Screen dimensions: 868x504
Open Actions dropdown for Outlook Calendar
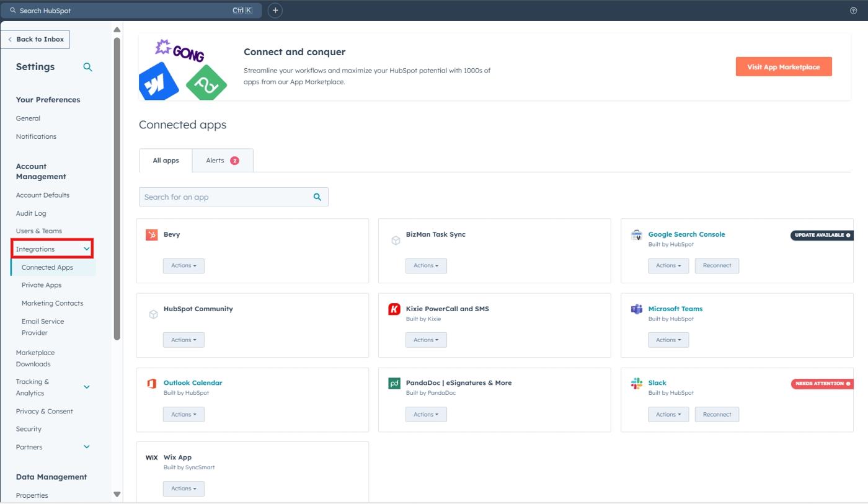[184, 415]
